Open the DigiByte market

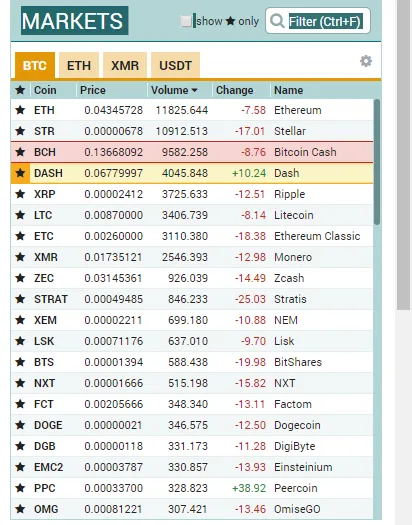point(192,446)
